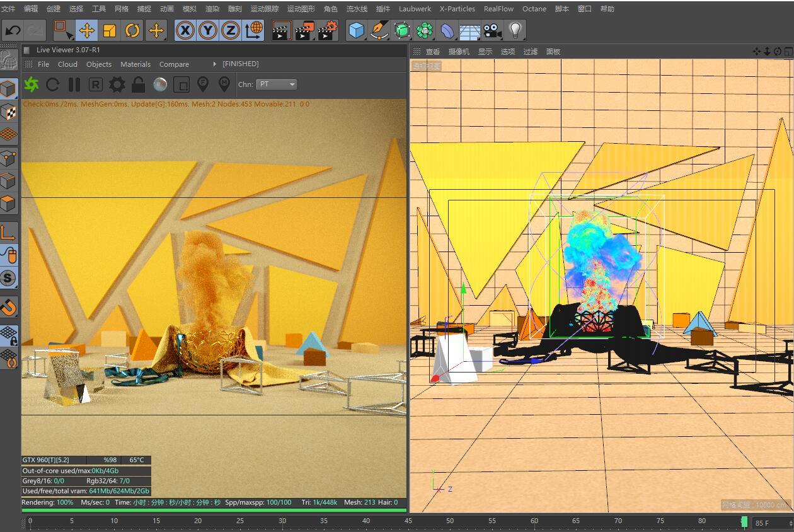Toggle the Viewport Solo S button
794x532 pixels.
click(x=9, y=277)
